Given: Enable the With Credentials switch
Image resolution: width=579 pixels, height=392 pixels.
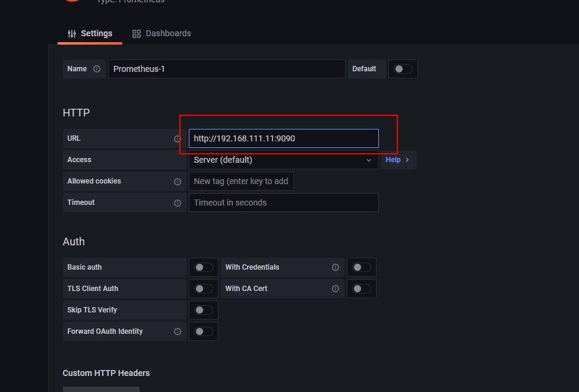Looking at the screenshot, I should pos(362,267).
